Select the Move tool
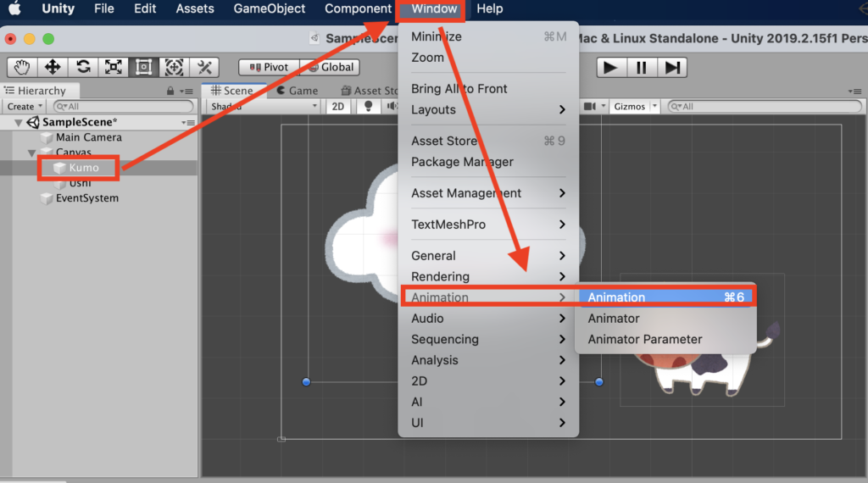Screen dimensions: 868x483 tap(52, 68)
